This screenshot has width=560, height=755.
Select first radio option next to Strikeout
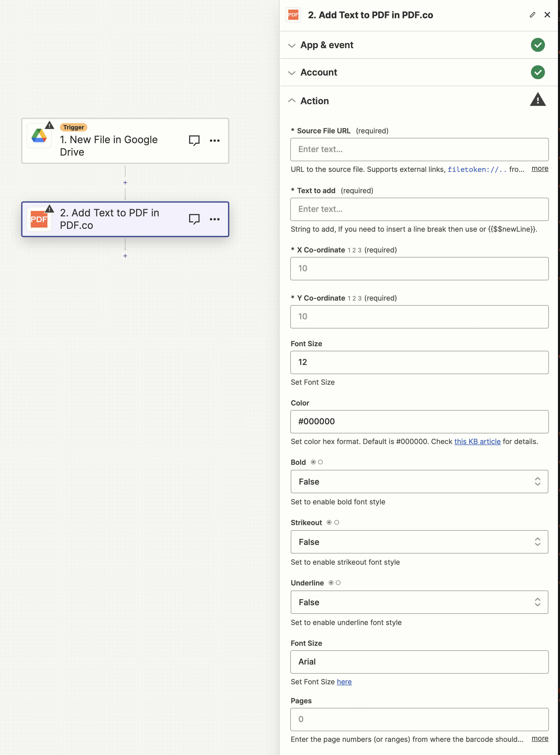(329, 523)
